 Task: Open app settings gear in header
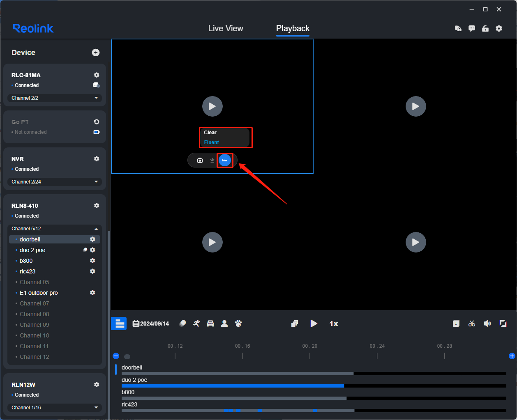click(x=499, y=28)
